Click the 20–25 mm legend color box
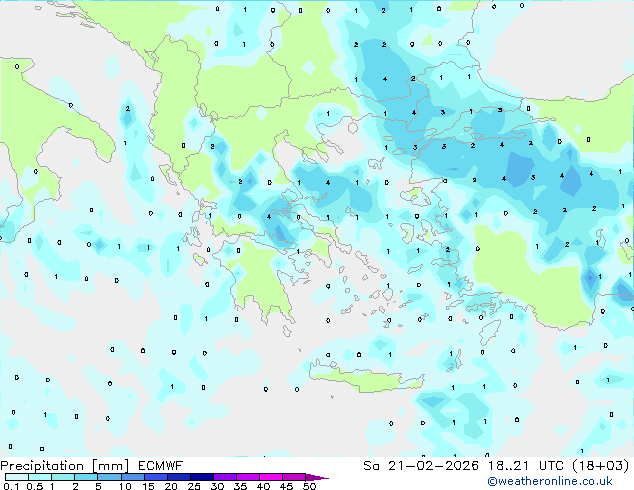 coord(179,477)
